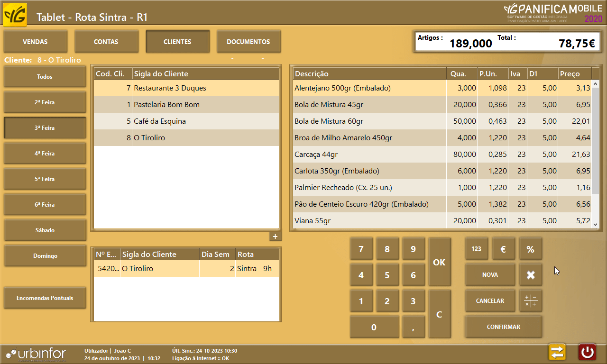607x364 pixels.
Task: Click the yellow app logo top-left
Action: [x=15, y=15]
